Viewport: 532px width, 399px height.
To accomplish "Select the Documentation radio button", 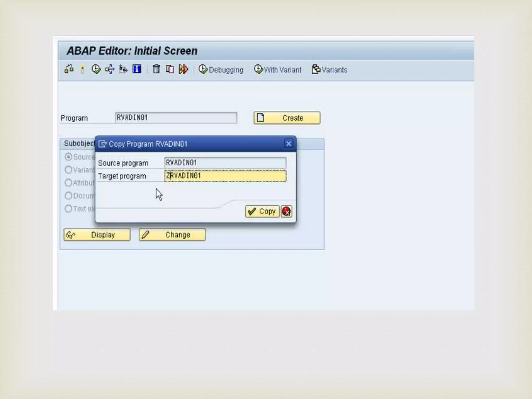I will (68, 196).
